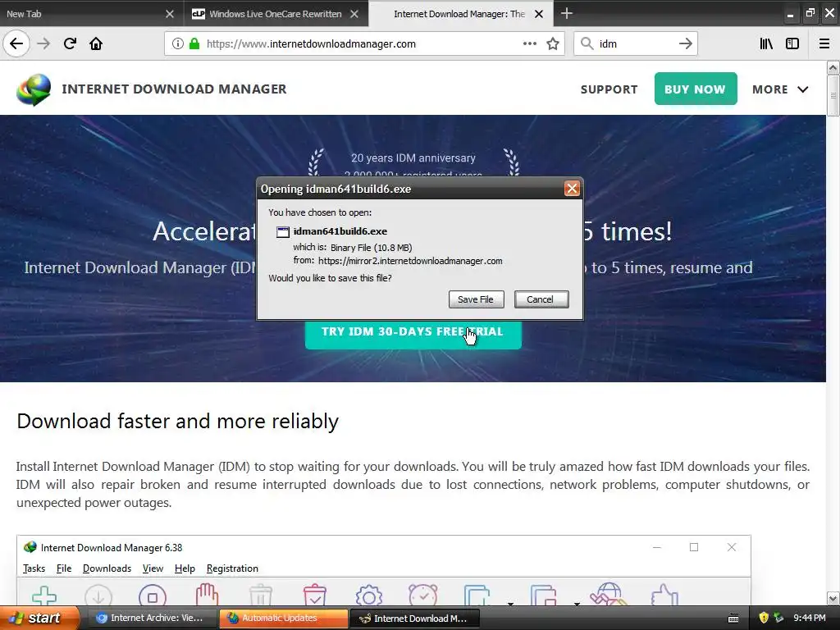Close the Windows Live OneCare tab

pos(354,14)
